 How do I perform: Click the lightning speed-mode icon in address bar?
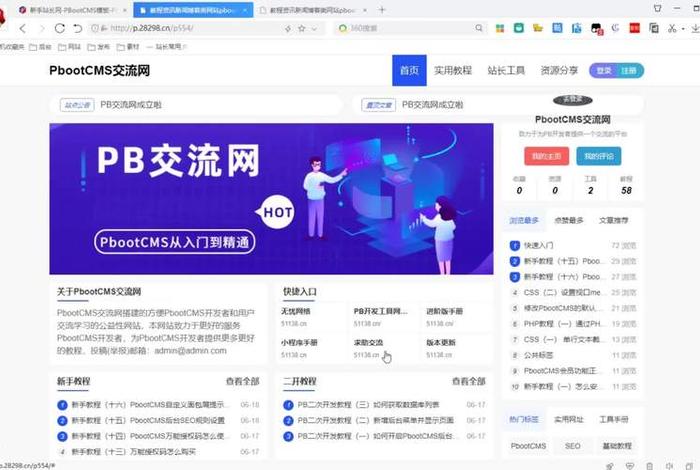288,28
